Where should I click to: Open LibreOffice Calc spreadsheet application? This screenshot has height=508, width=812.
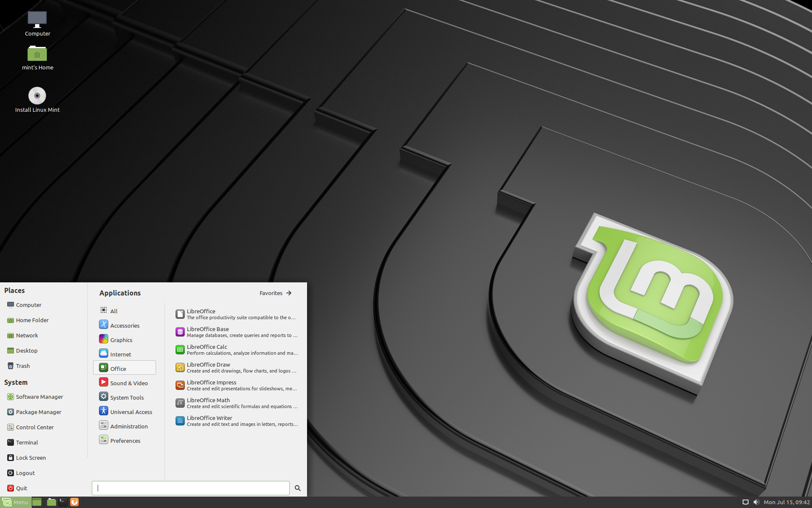point(207,349)
